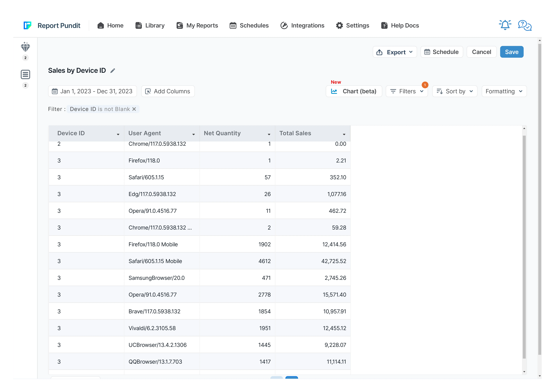The height and width of the screenshot is (392, 555).
Task: Click the table's vertical scrollbar thumb
Action: (524, 246)
